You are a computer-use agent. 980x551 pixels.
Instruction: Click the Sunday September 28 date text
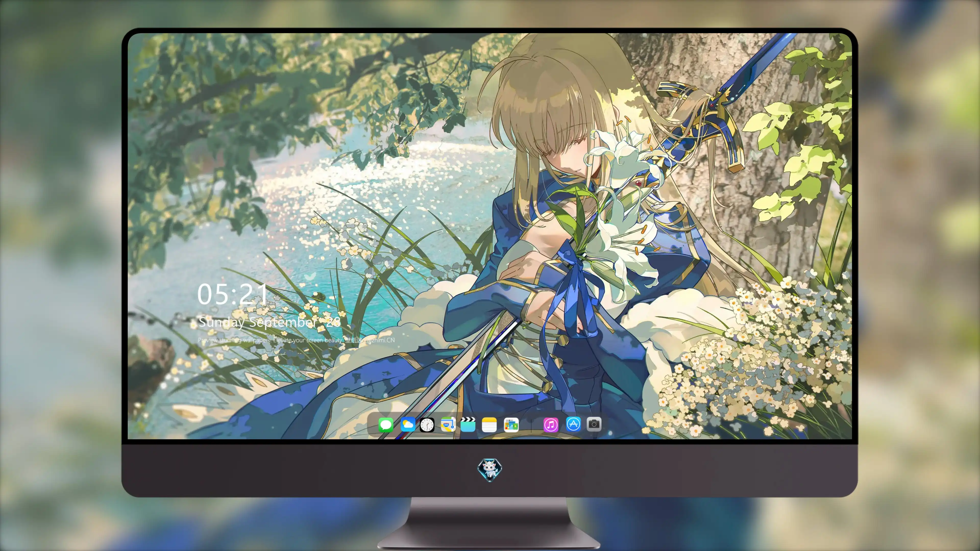pyautogui.click(x=269, y=322)
